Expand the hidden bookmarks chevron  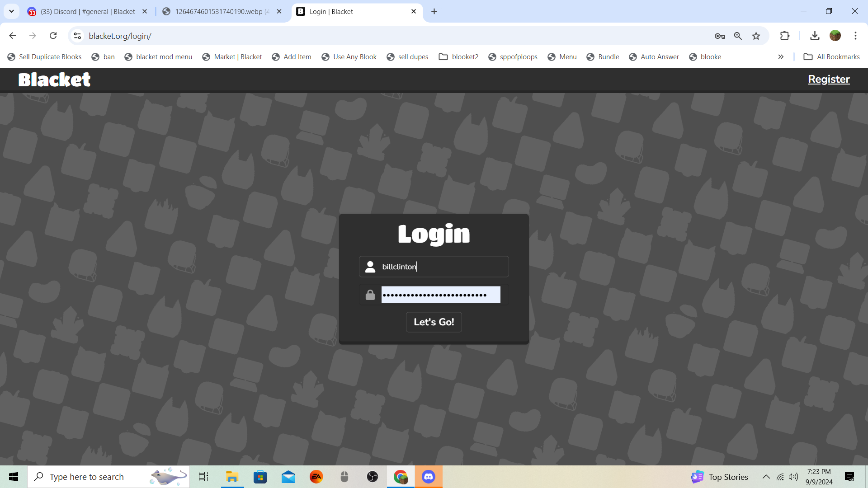[781, 57]
